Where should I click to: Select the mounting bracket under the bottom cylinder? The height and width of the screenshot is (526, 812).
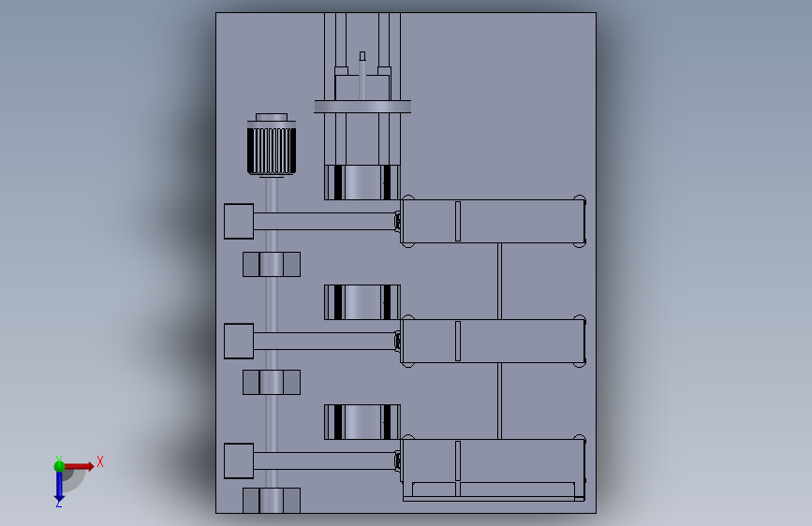[494, 491]
